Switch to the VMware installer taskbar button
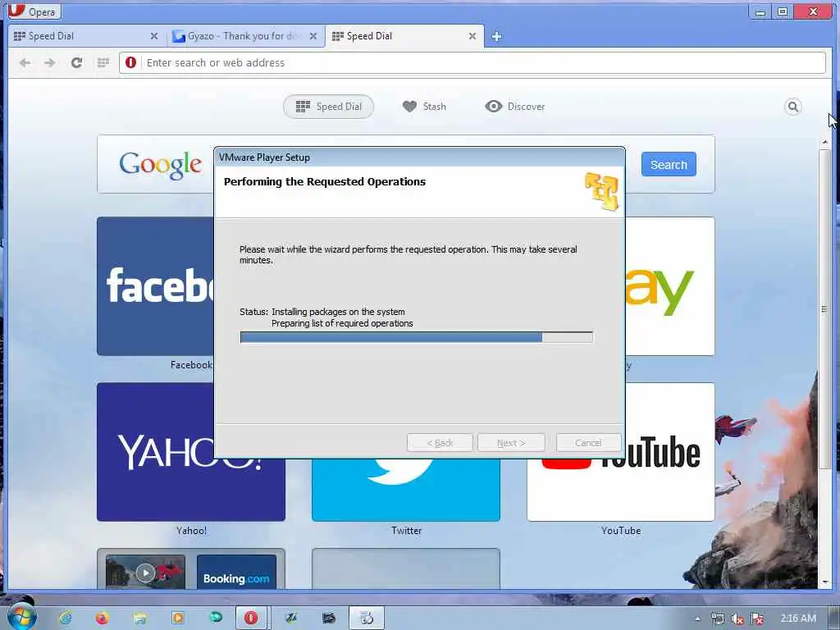The height and width of the screenshot is (630, 840). coord(367,619)
